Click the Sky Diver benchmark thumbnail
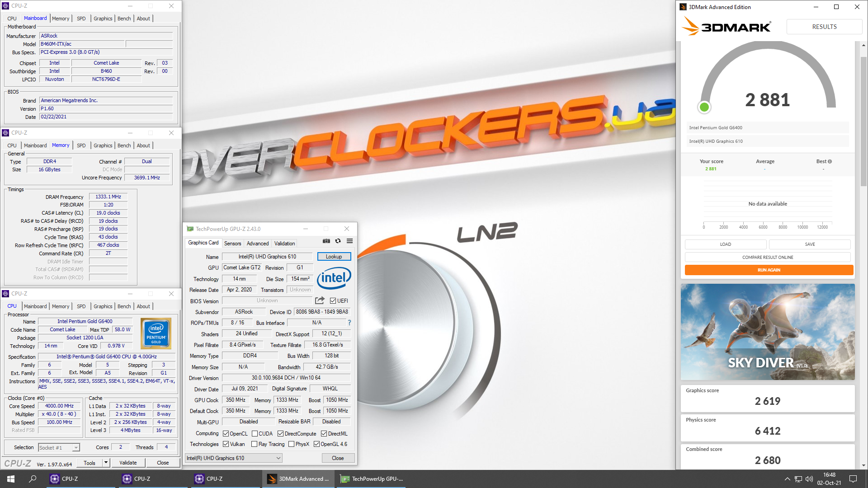Screen dimensions: 868x488 pos(768,332)
